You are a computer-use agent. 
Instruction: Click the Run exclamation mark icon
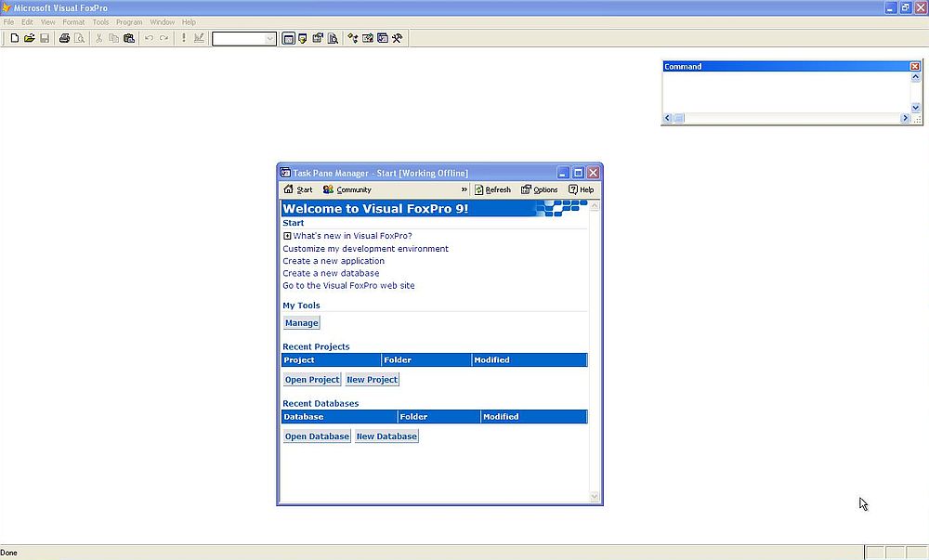point(184,38)
